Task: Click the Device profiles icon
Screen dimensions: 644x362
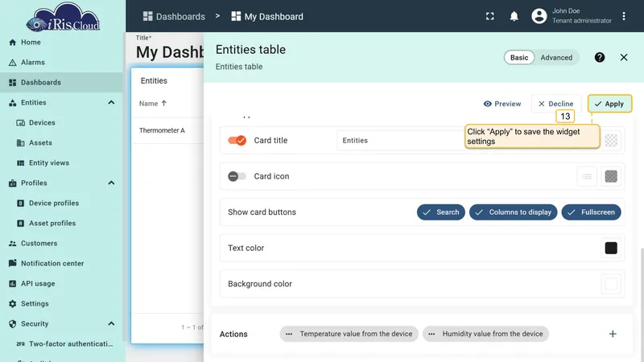Action: coord(21,204)
